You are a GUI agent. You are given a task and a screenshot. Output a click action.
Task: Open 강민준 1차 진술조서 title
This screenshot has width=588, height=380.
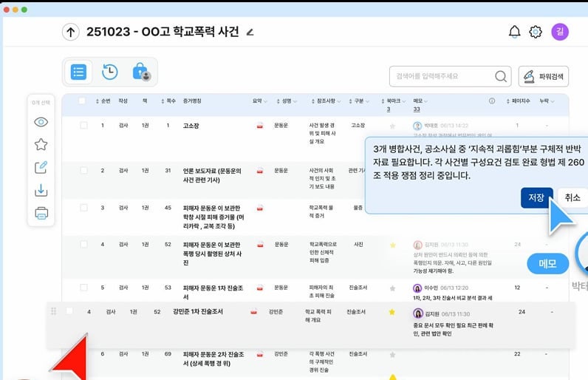point(198,311)
